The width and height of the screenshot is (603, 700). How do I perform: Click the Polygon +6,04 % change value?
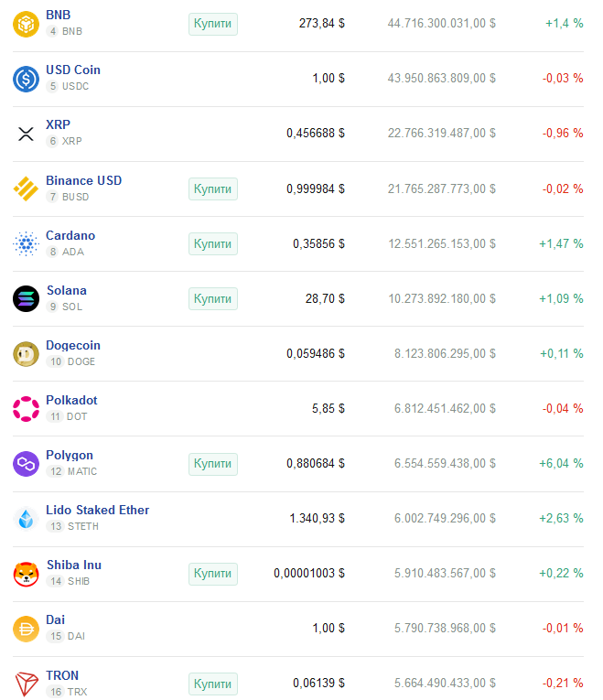[561, 464]
